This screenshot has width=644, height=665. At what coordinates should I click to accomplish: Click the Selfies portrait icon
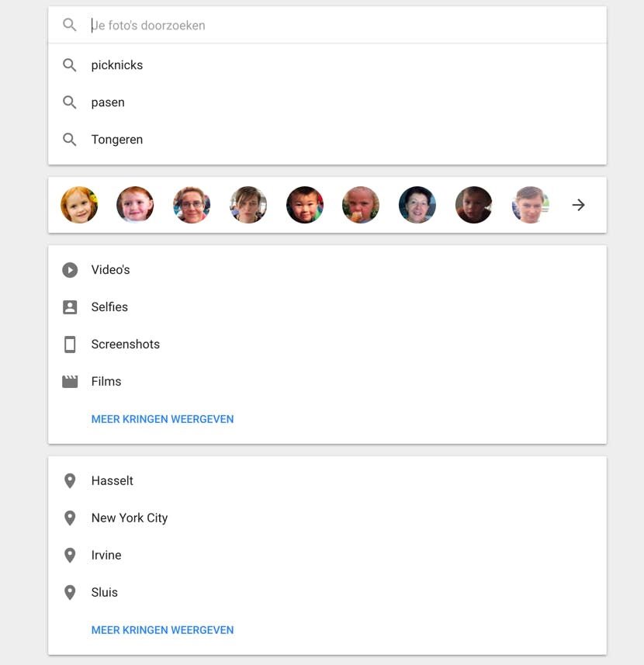coord(70,307)
